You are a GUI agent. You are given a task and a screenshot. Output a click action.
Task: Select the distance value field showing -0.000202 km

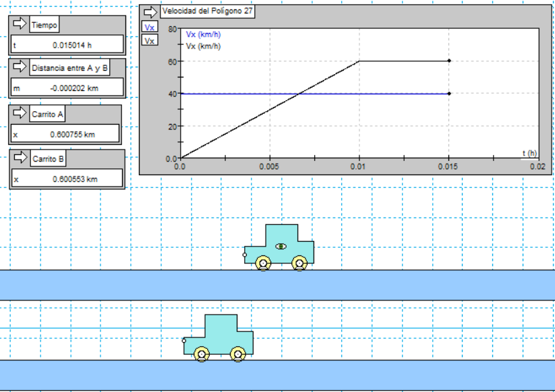point(66,88)
